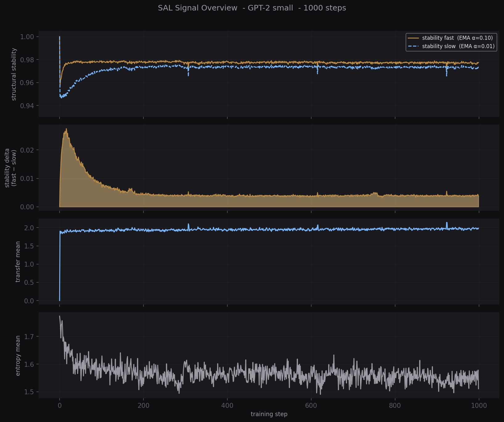Image resolution: width=504 pixels, height=422 pixels.
Task: Click the x-axis tick label '800'
Action: pyautogui.click(x=395, y=406)
